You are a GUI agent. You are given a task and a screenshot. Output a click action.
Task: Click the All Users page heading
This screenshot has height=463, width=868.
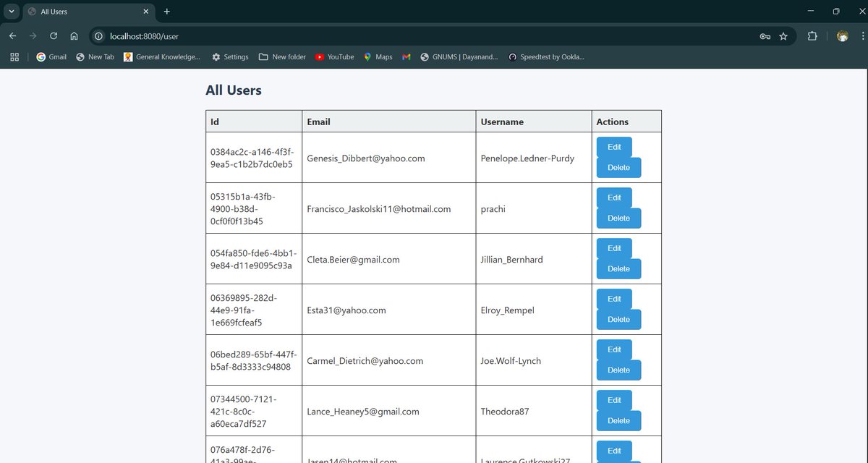[x=234, y=90]
